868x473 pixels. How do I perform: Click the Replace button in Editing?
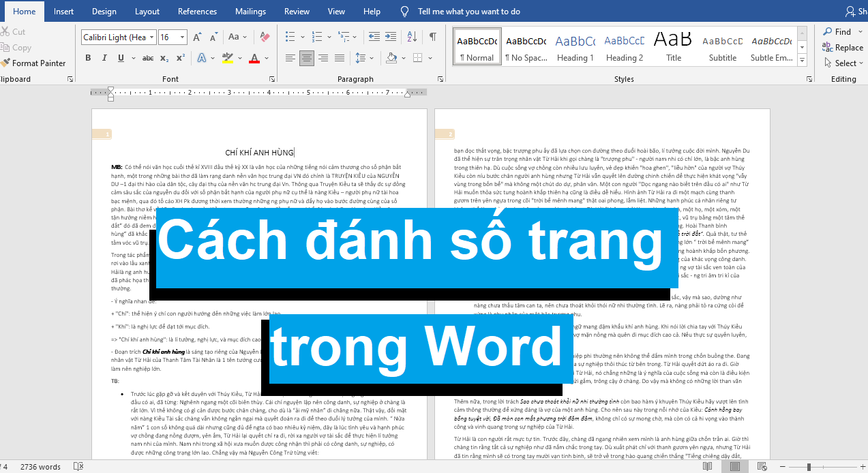[843, 48]
